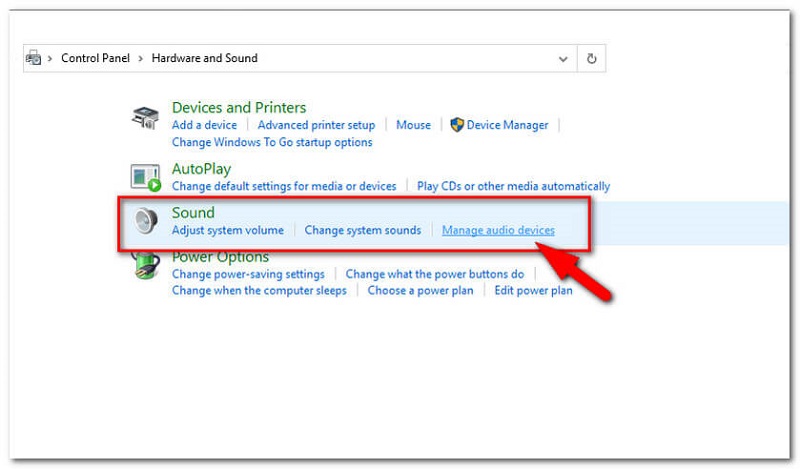Click Add a device link

pyautogui.click(x=204, y=125)
